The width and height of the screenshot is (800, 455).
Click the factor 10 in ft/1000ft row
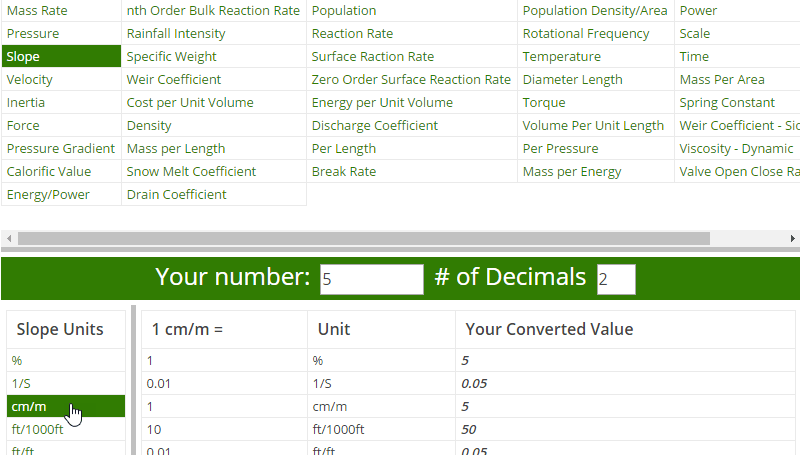click(x=154, y=429)
